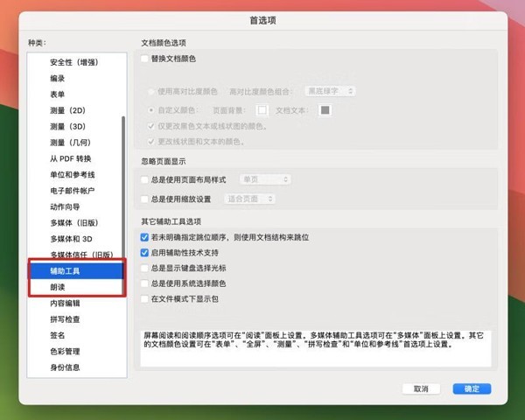This screenshot has height=420, width=525.
Task: Select 色彩管理 category
Action: pos(77,352)
